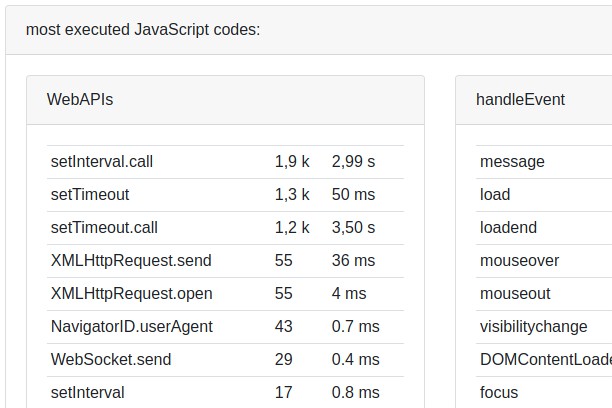This screenshot has height=408, width=612.
Task: Click the setTimeout.call entry
Action: 104,227
